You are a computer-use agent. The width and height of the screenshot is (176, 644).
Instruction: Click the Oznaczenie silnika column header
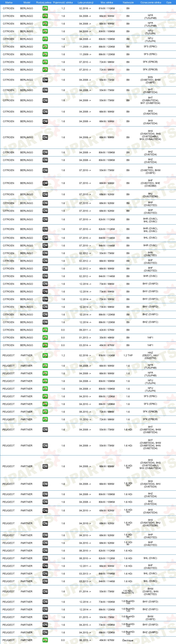point(151,2)
